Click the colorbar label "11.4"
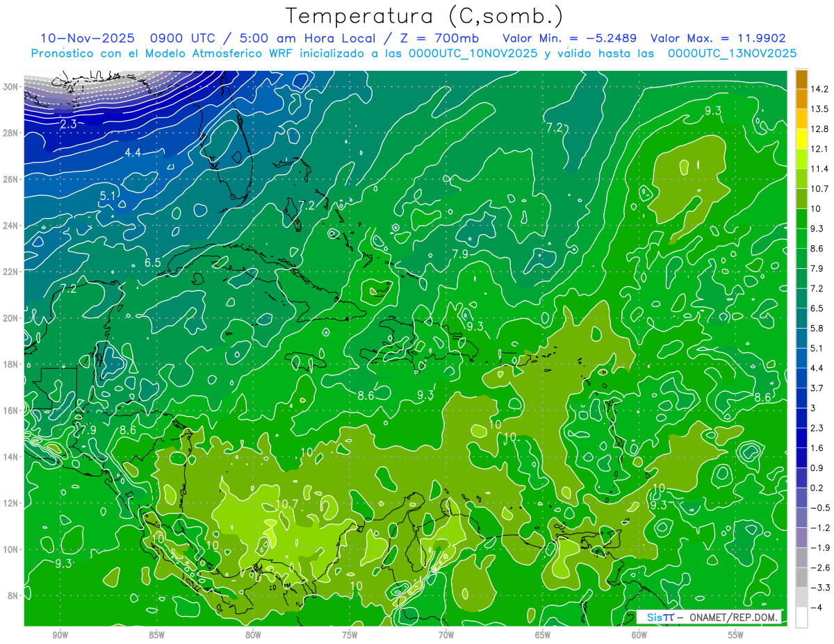This screenshot has width=834, height=644. 819,169
